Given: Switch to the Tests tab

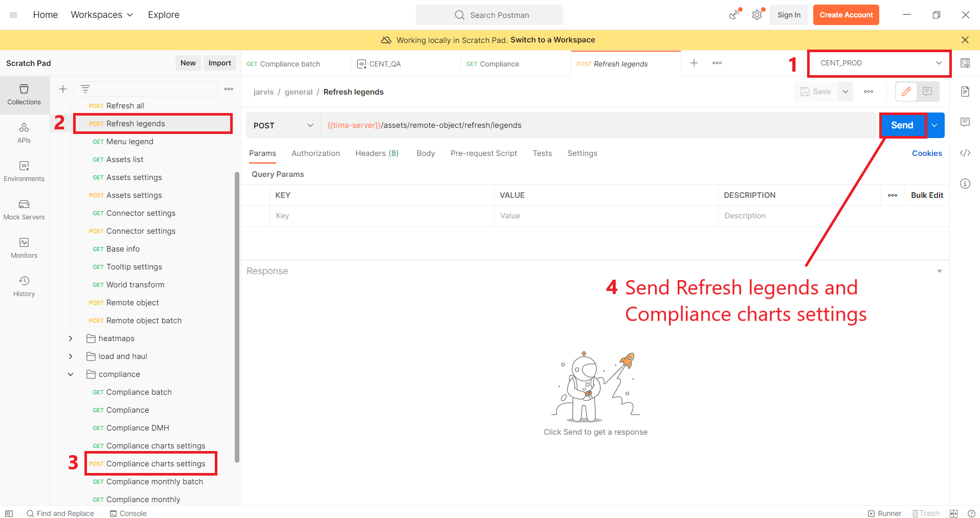Looking at the screenshot, I should [542, 153].
